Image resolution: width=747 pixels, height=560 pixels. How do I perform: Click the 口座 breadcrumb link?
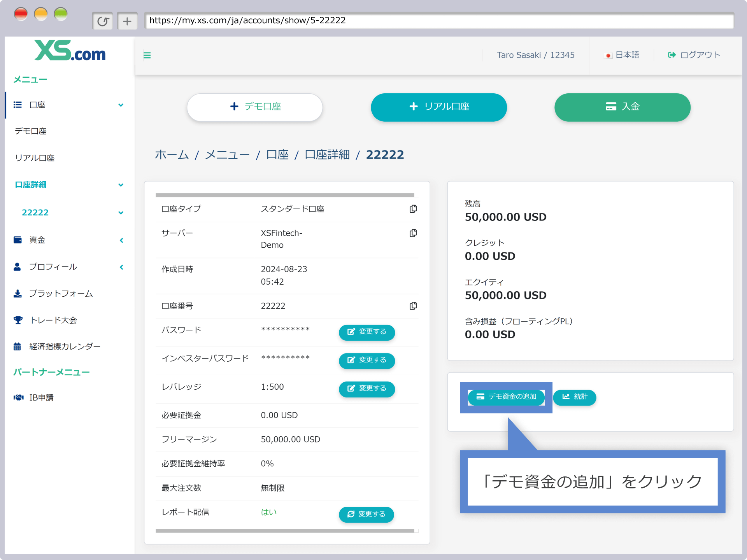click(x=277, y=155)
